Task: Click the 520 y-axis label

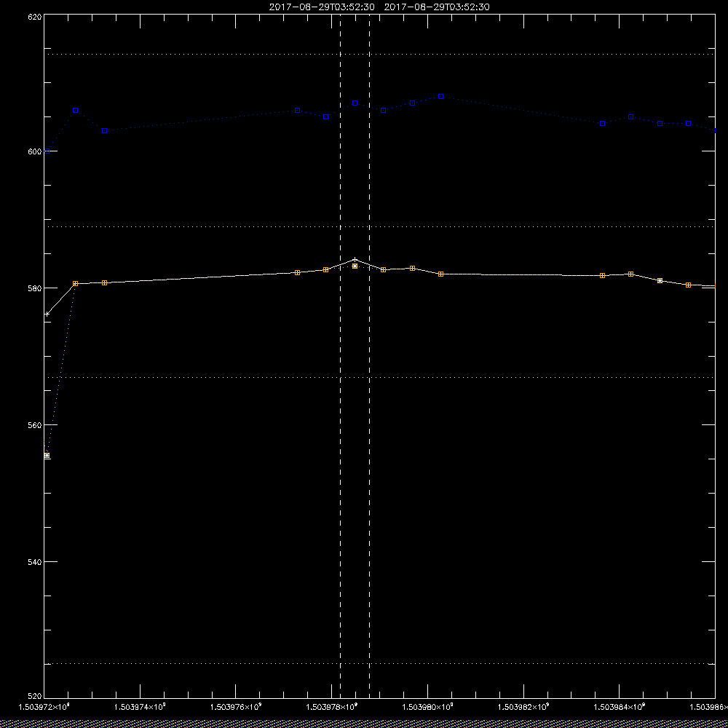Action: (35, 697)
